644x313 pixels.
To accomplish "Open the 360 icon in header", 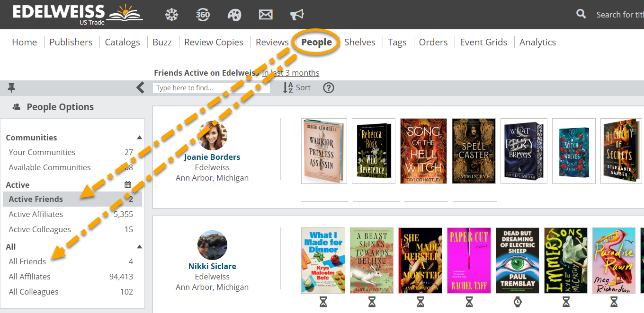I will 203,15.
